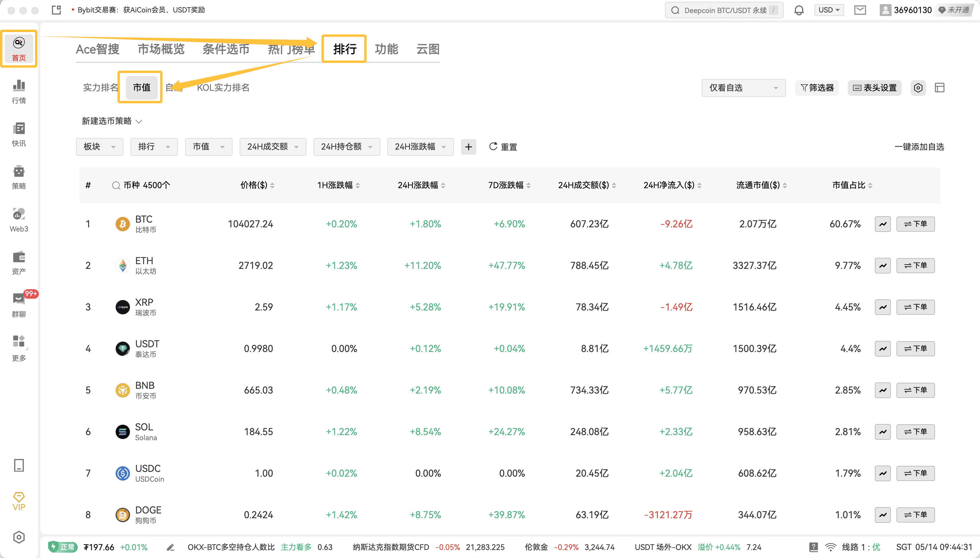Sort by 流通市值($) column header
This screenshot has width=980, height=558.
[762, 186]
